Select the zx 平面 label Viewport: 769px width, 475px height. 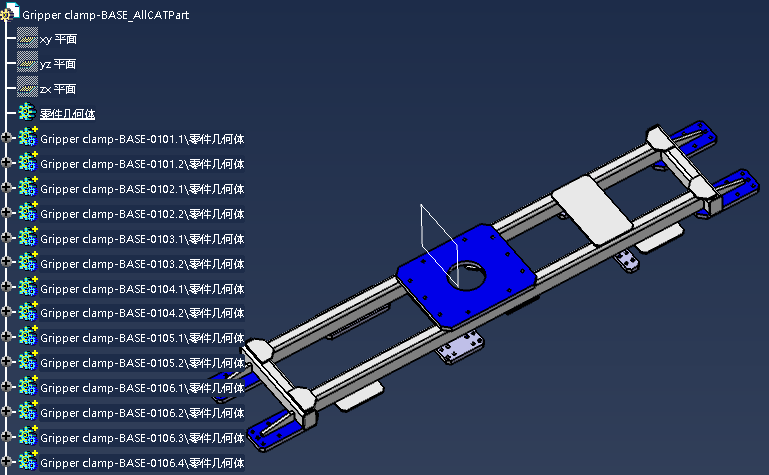click(x=58, y=89)
